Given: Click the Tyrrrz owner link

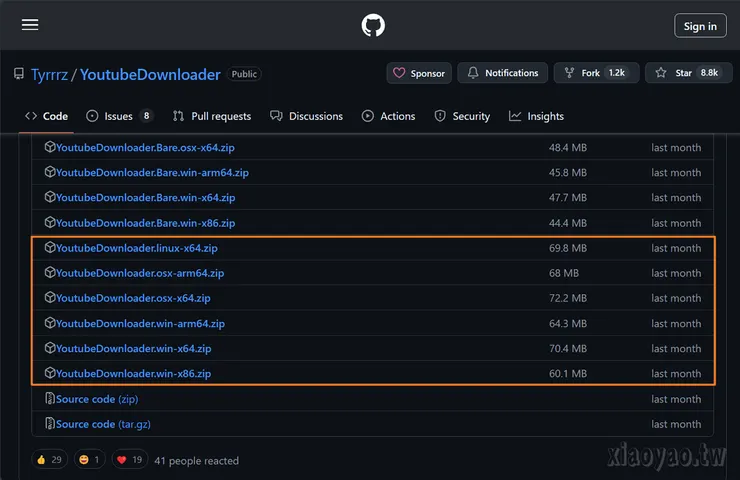Looking at the screenshot, I should coord(48,75).
